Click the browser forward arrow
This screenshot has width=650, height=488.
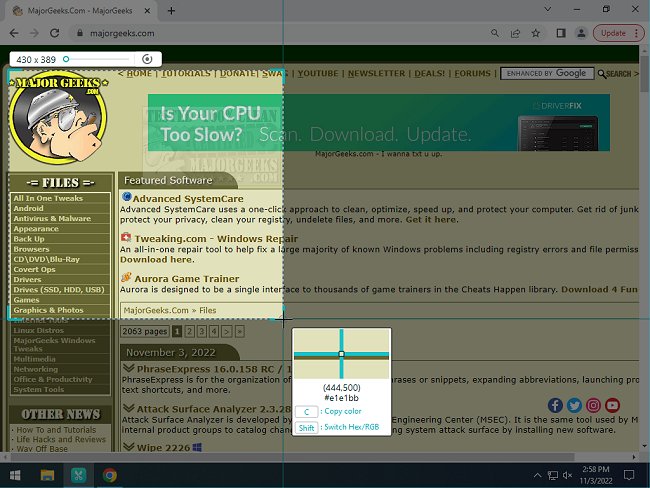tap(34, 33)
